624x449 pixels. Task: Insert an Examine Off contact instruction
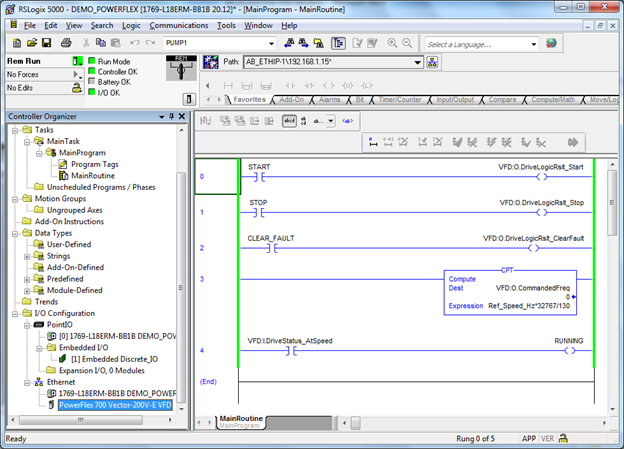pos(309,86)
